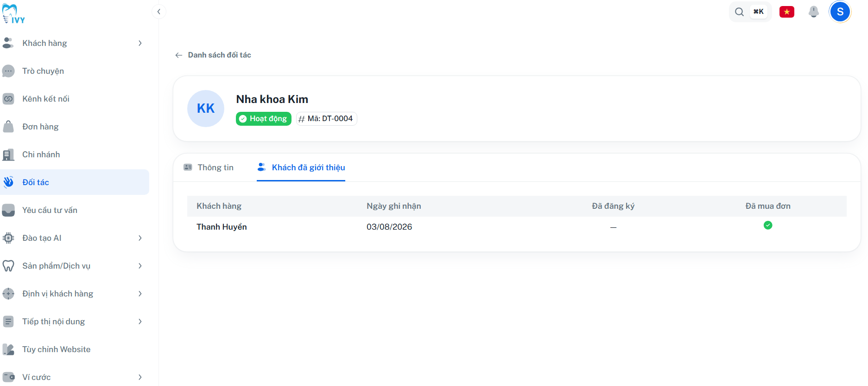868x386 pixels.
Task: Open Tiếp thị nội dung menu
Action: click(x=75, y=322)
